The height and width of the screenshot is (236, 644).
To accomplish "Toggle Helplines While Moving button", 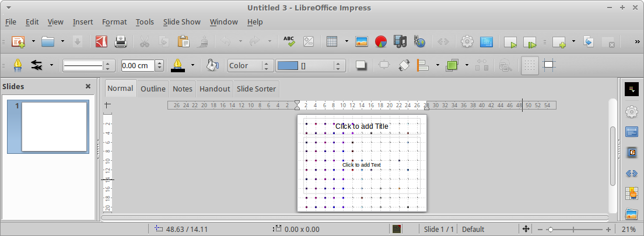I will click(548, 66).
